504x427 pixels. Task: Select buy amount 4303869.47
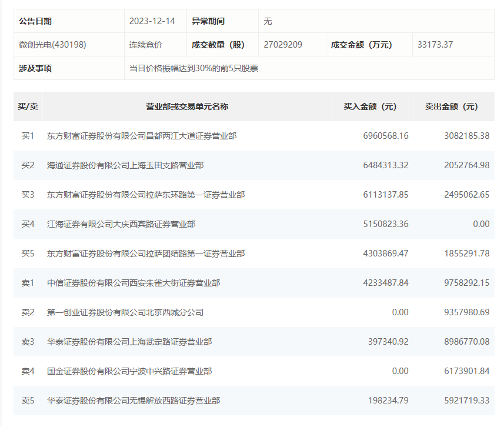click(x=386, y=253)
